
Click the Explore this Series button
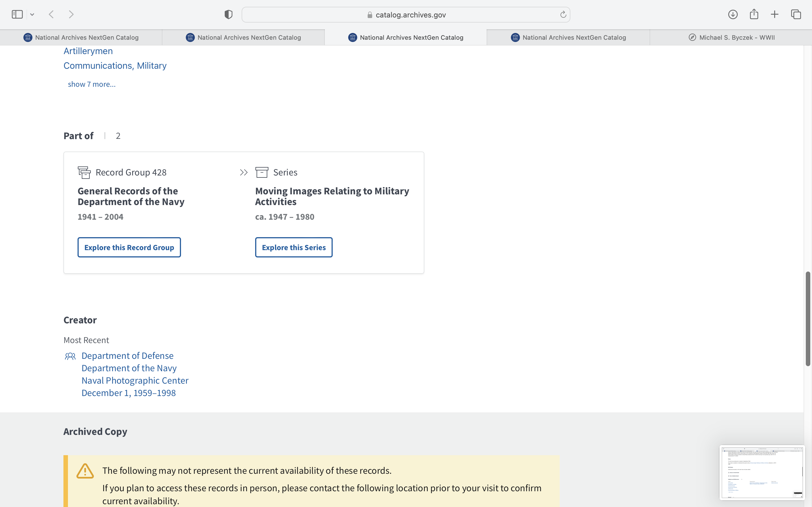[x=294, y=248]
